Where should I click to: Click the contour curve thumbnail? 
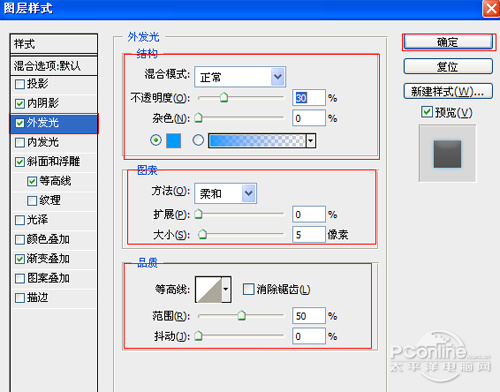tap(209, 289)
